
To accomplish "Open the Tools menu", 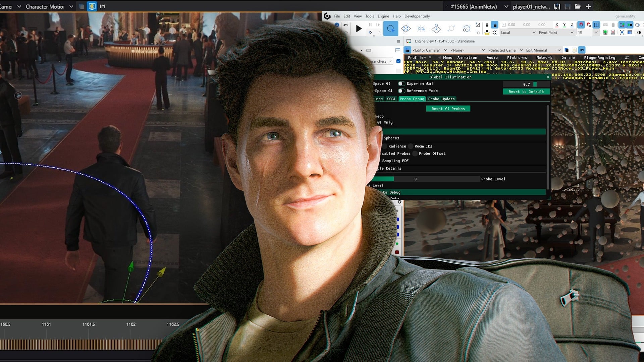I will pos(369,16).
